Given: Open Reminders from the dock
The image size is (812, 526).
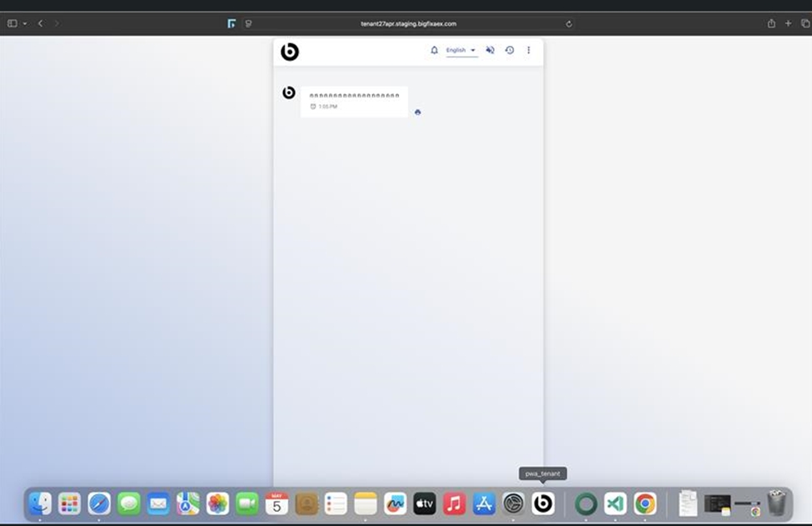Looking at the screenshot, I should tap(336, 503).
